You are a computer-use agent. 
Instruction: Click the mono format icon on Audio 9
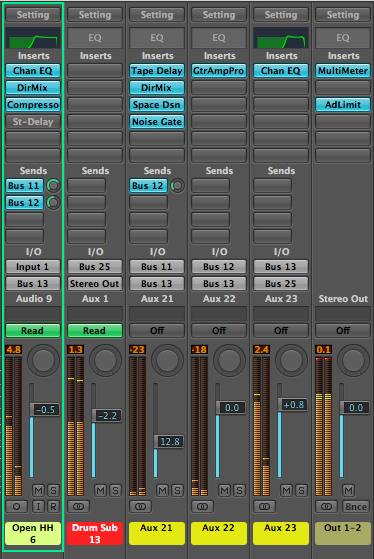tap(16, 506)
